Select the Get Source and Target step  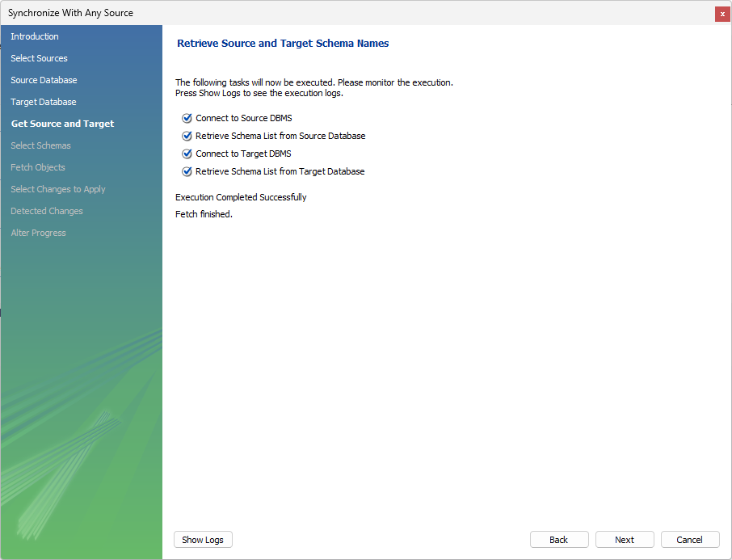point(62,124)
